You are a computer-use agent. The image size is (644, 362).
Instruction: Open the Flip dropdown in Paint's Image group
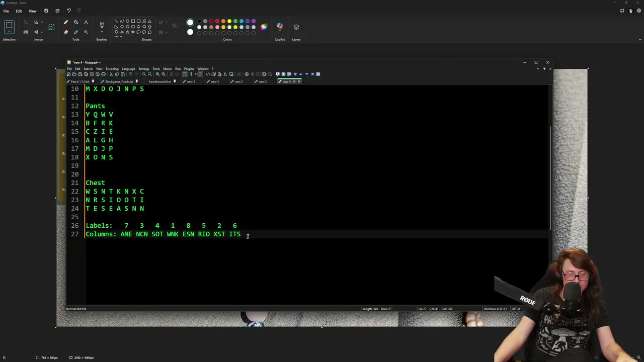(x=41, y=32)
